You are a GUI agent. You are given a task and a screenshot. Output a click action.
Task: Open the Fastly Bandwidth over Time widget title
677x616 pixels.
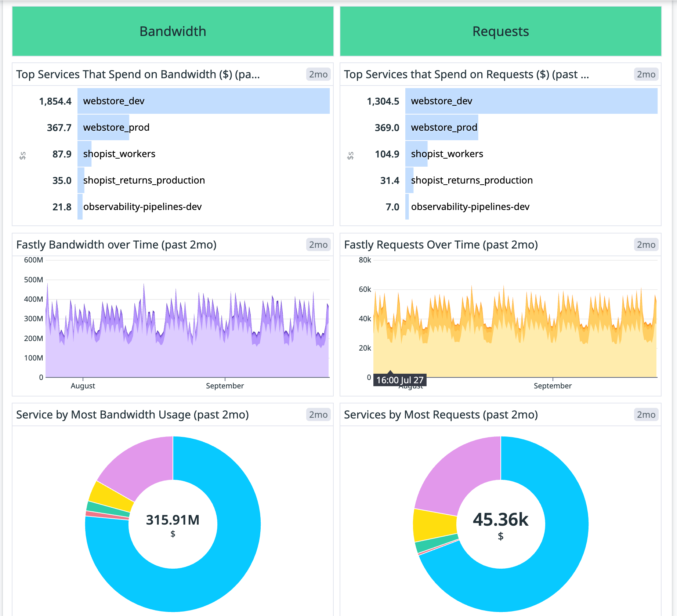coord(117,244)
